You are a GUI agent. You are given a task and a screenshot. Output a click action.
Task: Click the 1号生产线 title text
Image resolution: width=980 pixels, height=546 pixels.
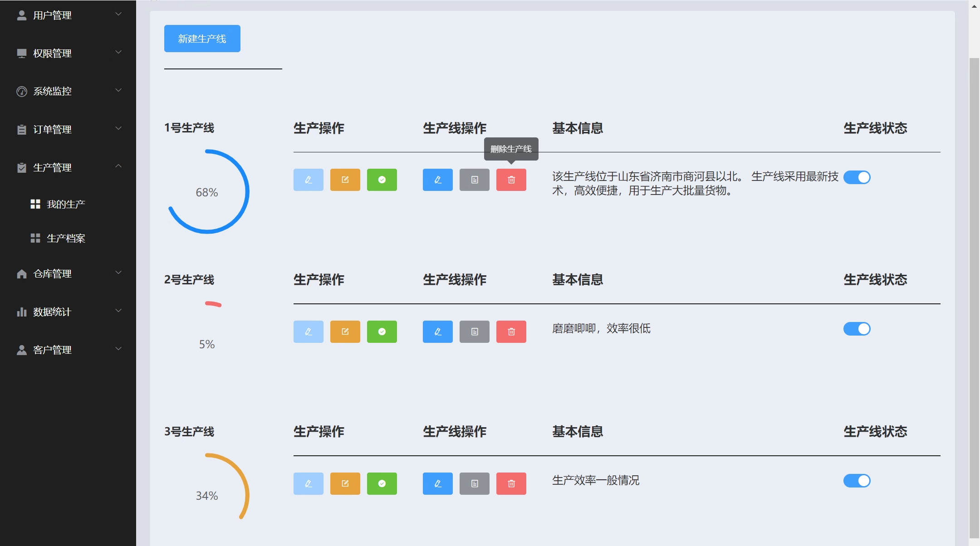coord(189,128)
